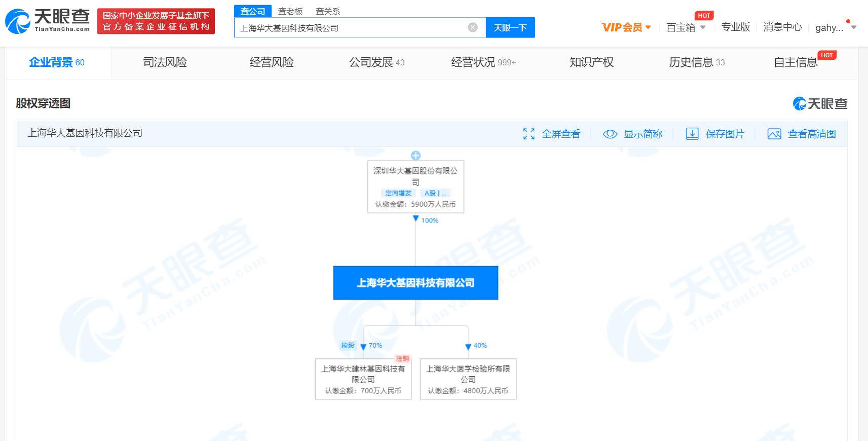Click the HD picture icon
868x441 pixels.
pyautogui.click(x=774, y=134)
